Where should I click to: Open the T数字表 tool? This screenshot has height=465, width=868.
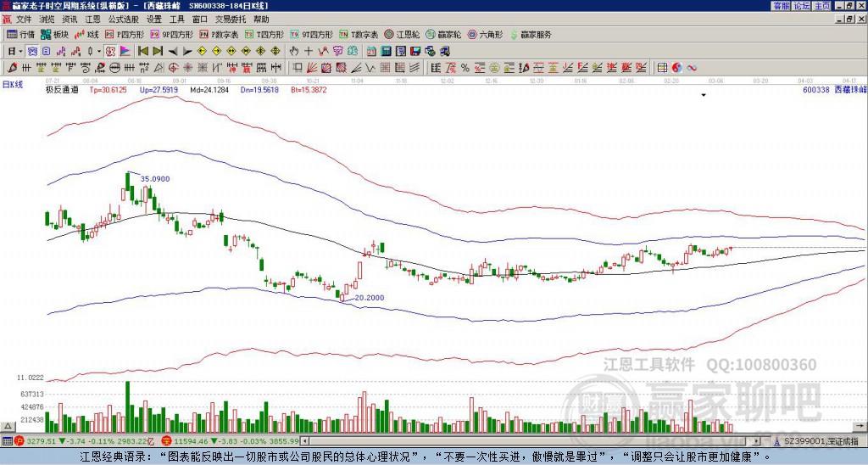tap(359, 34)
